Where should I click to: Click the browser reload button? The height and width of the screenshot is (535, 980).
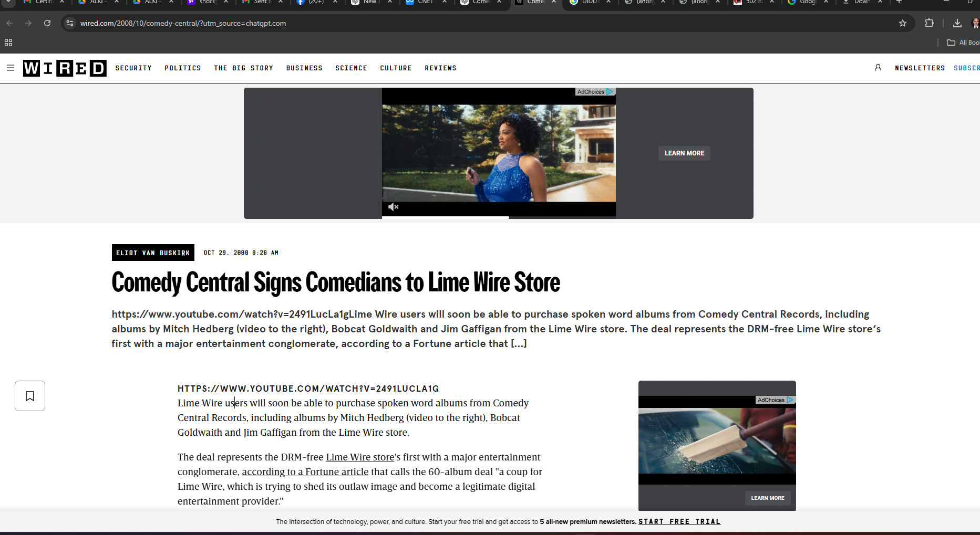(47, 23)
